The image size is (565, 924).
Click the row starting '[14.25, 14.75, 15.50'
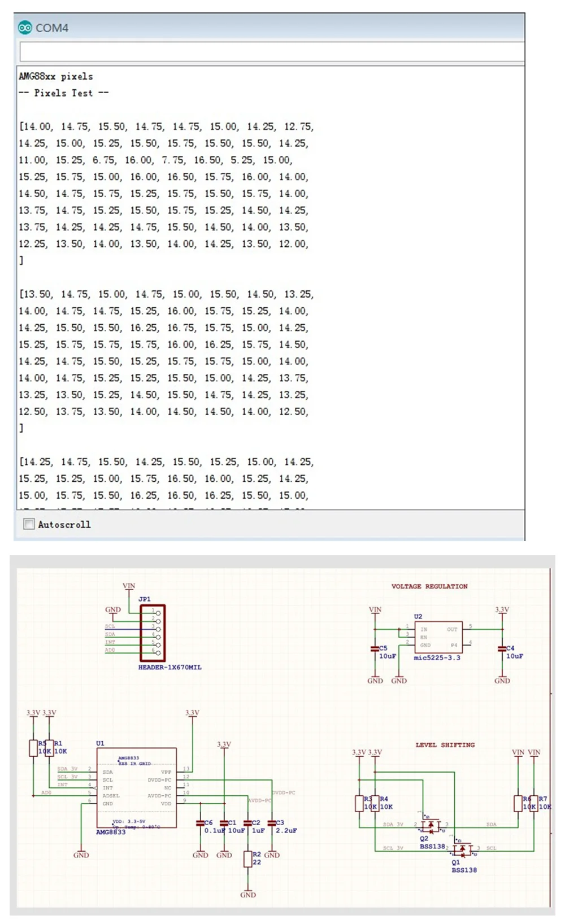coord(167,462)
